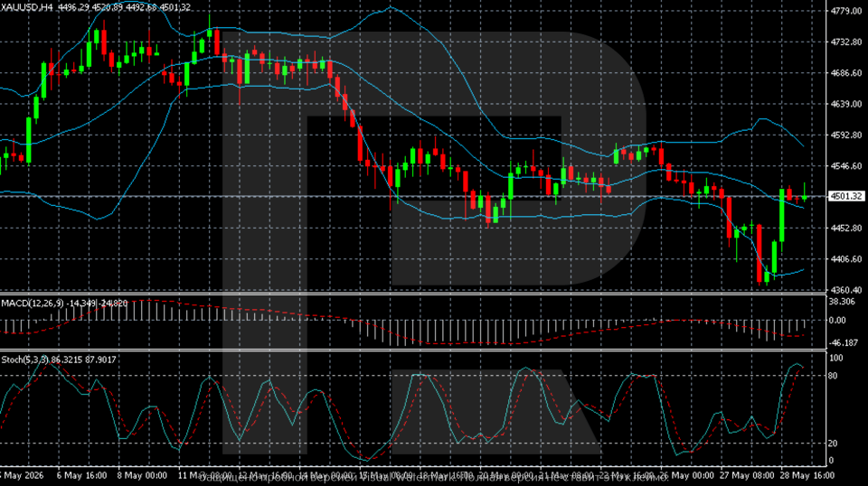Image resolution: width=868 pixels, height=486 pixels.
Task: Select the 4452.80 price level label
Action: point(846,228)
